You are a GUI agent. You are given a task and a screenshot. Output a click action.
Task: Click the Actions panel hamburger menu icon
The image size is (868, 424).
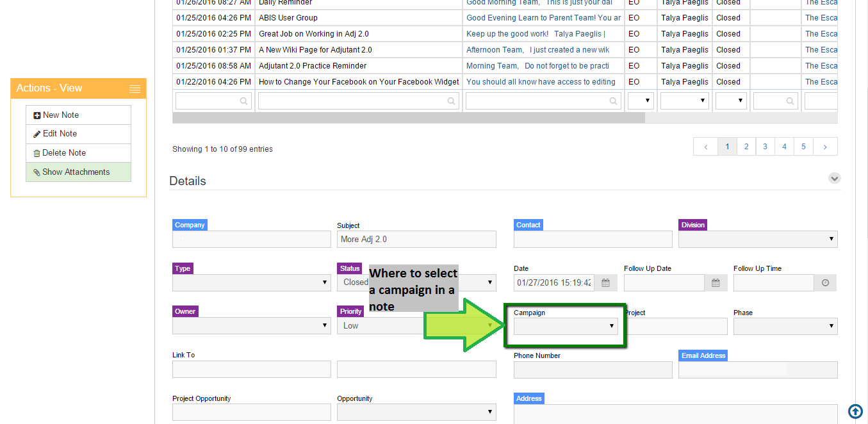pos(134,89)
